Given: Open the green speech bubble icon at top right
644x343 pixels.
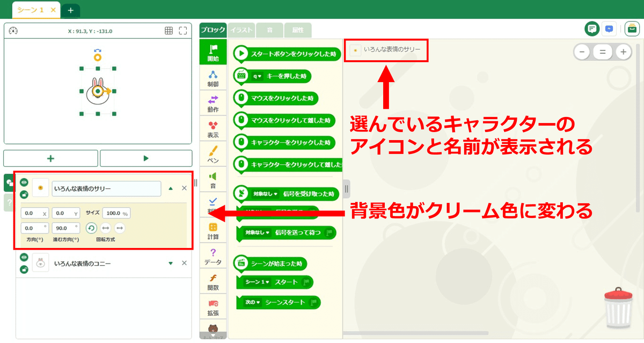Looking at the screenshot, I should [592, 28].
